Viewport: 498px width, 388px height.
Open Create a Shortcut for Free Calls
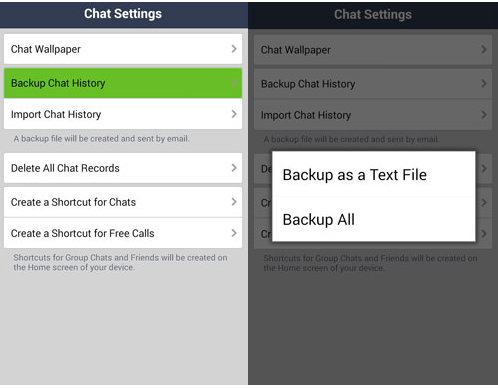123,233
